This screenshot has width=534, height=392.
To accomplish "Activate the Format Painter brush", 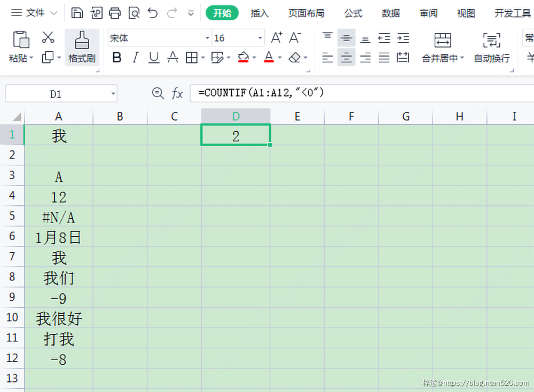I will 82,47.
